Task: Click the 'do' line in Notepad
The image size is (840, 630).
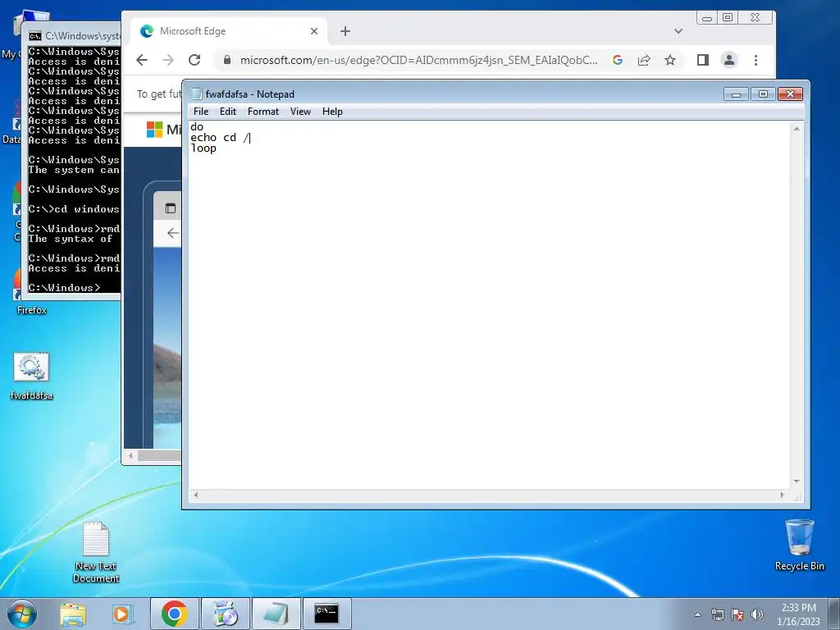Action: point(197,126)
